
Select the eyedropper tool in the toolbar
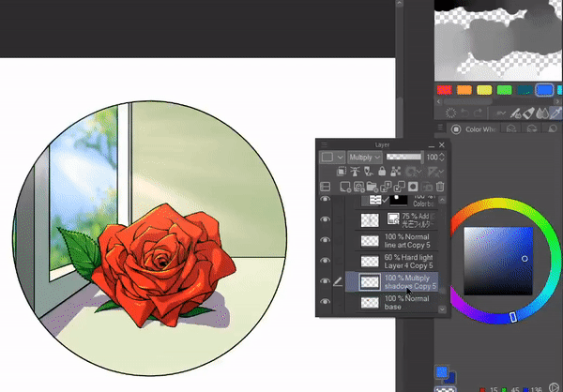tap(555, 113)
